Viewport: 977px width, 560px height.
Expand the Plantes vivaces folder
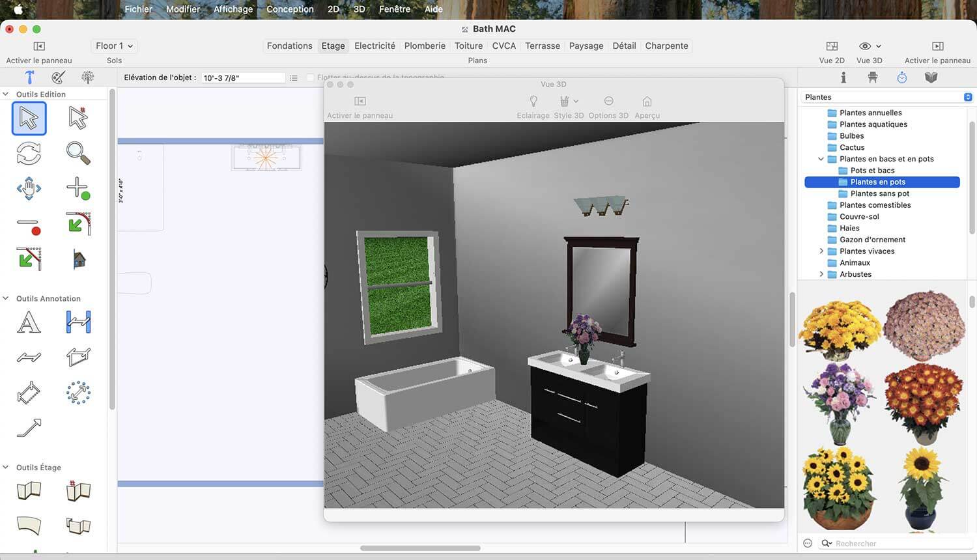click(821, 251)
